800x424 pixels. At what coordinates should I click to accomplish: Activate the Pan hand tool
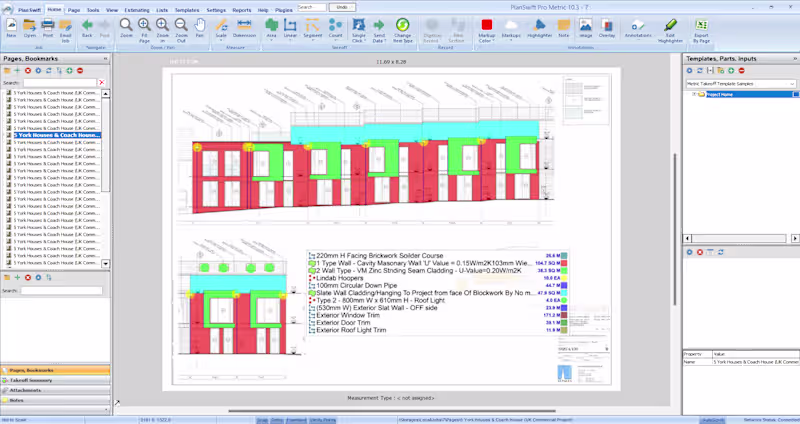(200, 26)
